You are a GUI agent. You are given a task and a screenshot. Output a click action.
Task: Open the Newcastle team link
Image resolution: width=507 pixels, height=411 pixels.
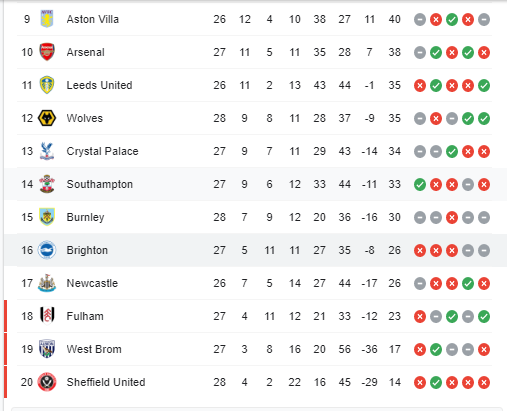92,283
